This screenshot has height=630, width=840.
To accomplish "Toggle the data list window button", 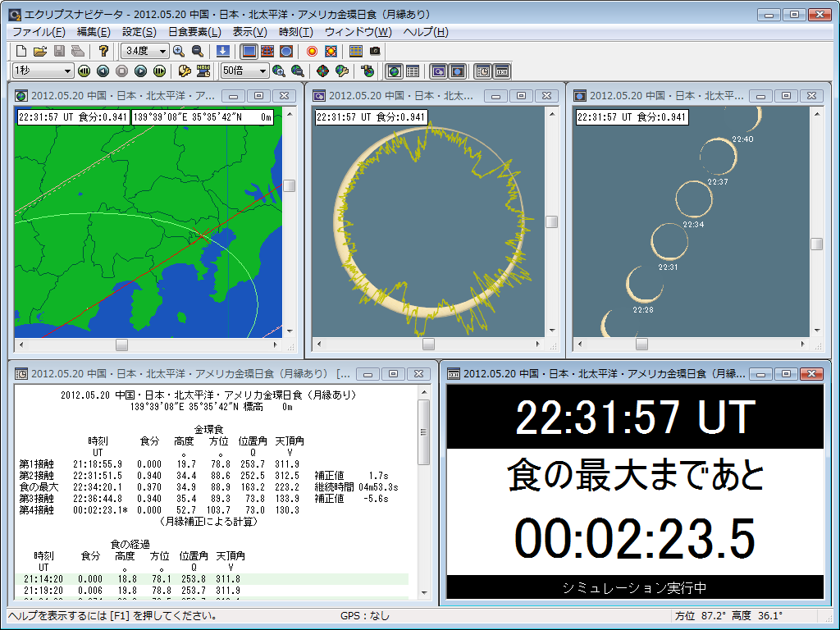I will coord(413,71).
